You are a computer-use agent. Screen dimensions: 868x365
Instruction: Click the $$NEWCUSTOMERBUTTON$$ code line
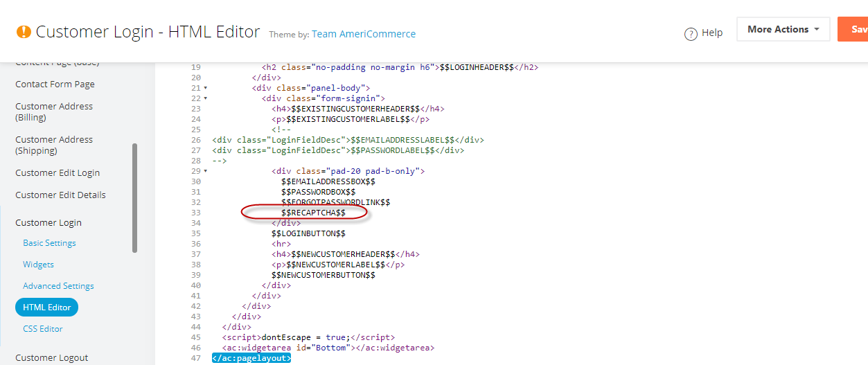coord(323,275)
